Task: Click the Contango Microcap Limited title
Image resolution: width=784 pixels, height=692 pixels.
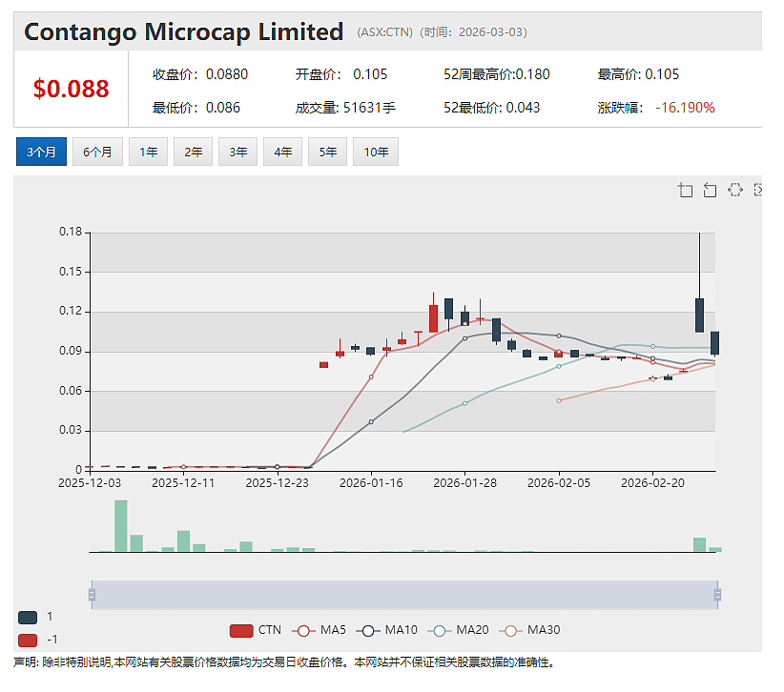Action: point(183,32)
